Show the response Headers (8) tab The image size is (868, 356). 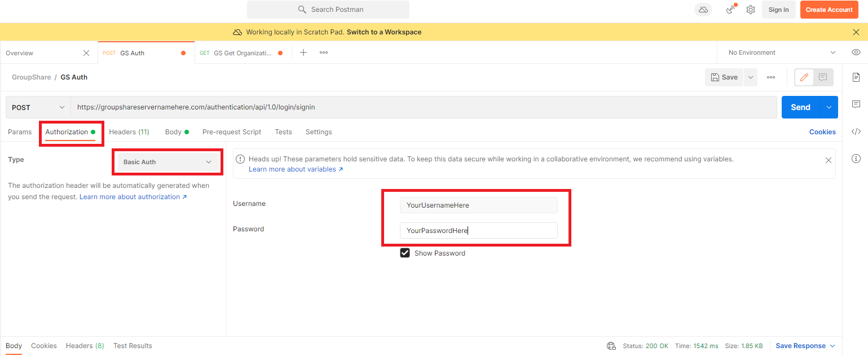coord(85,346)
